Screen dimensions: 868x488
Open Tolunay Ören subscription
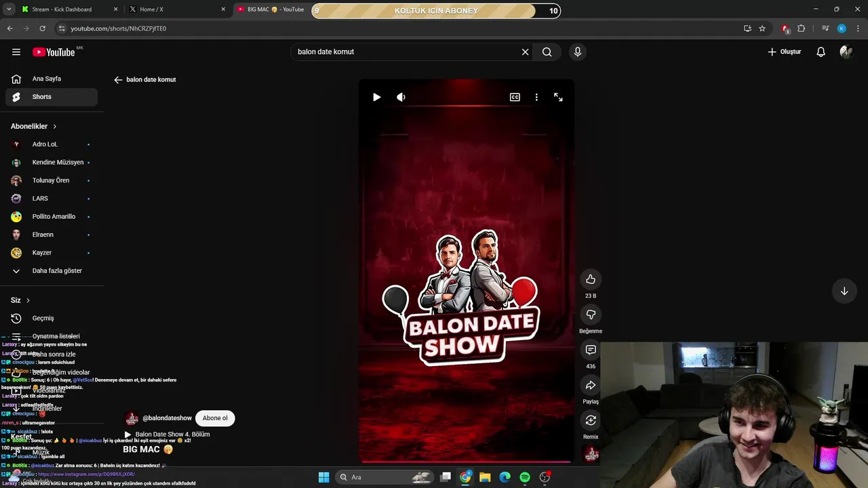tap(52, 180)
